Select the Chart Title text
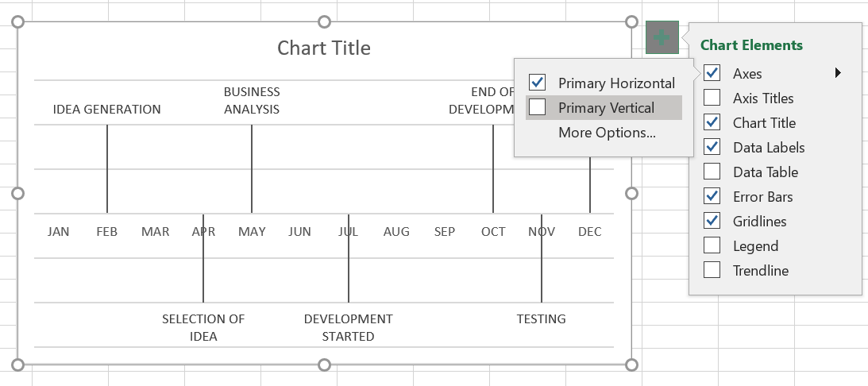The image size is (868, 386). pos(324,48)
